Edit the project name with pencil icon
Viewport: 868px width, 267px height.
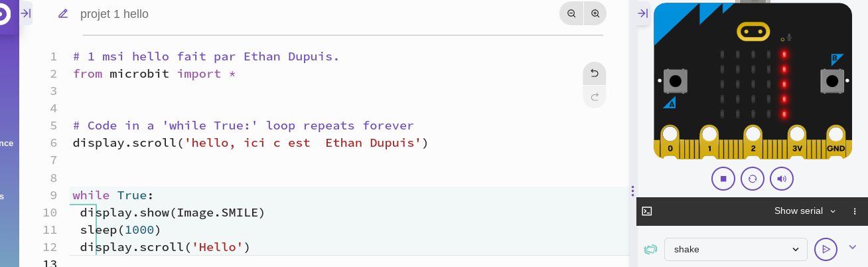pos(63,13)
